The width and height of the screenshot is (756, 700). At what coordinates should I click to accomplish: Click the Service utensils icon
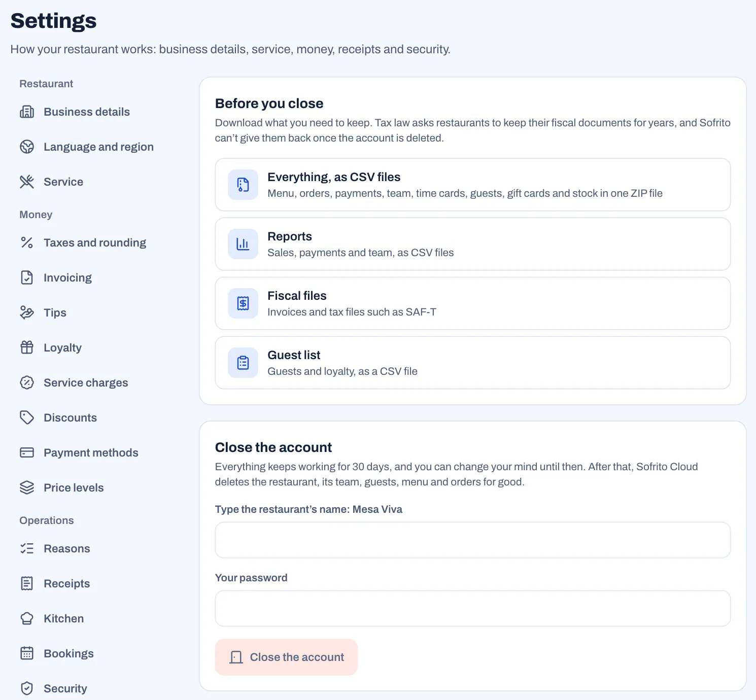[27, 182]
